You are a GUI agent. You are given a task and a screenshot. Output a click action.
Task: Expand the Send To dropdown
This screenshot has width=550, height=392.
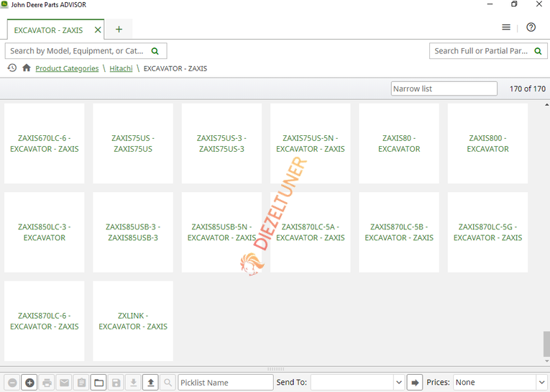[x=398, y=383]
